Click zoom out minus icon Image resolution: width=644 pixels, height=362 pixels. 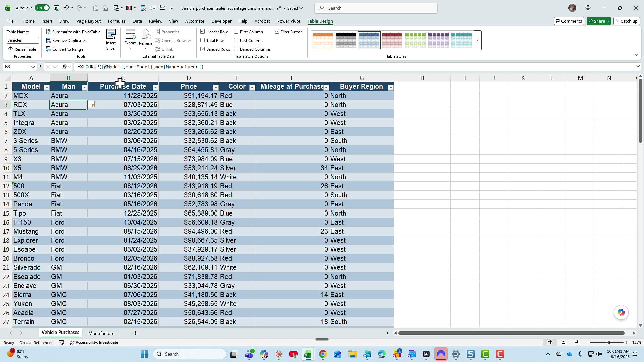pyautogui.click(x=587, y=342)
